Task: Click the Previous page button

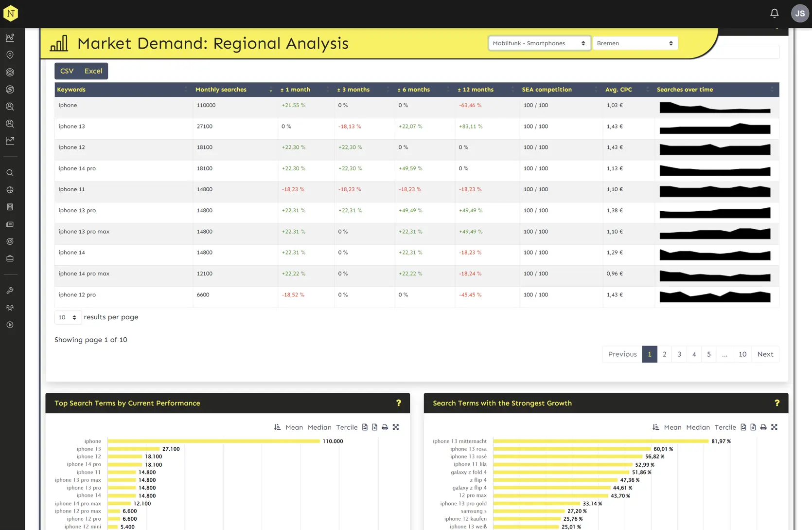Action: (622, 354)
